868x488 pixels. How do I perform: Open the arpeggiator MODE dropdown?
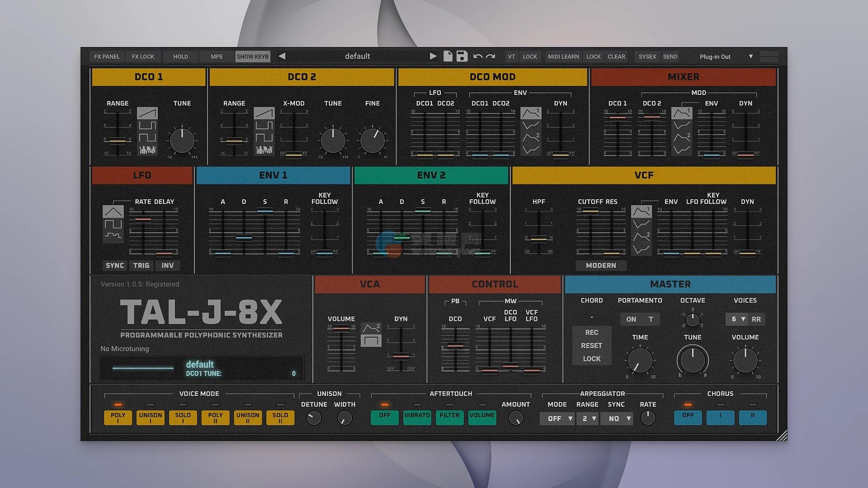point(557,419)
